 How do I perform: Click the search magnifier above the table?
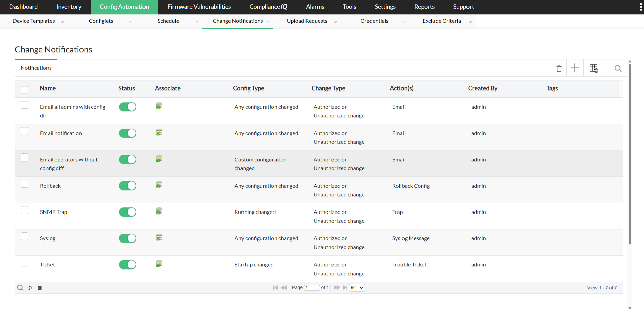[618, 68]
